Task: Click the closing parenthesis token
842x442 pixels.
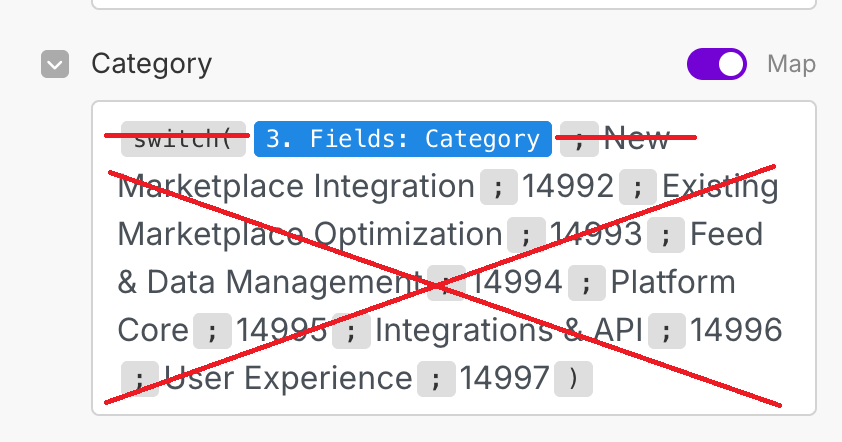Action: click(x=573, y=379)
